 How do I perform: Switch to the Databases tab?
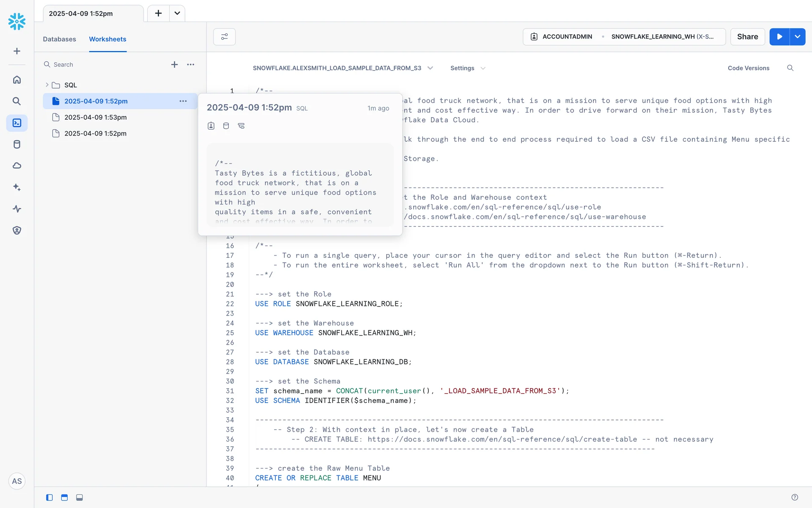tap(59, 39)
